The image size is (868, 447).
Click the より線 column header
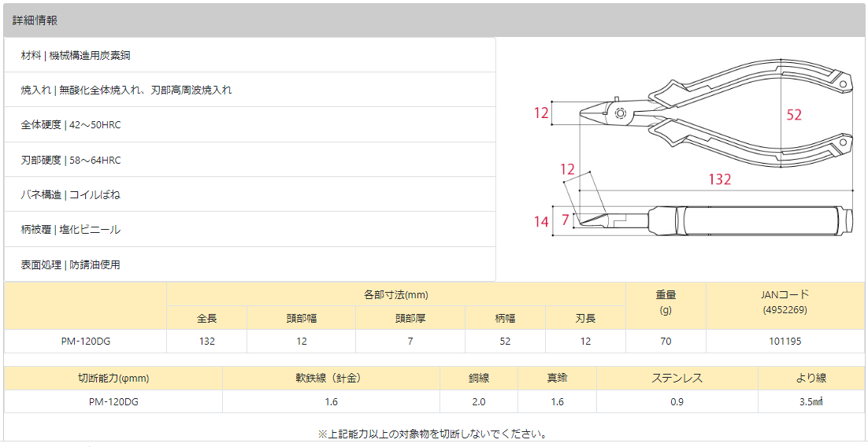811,379
